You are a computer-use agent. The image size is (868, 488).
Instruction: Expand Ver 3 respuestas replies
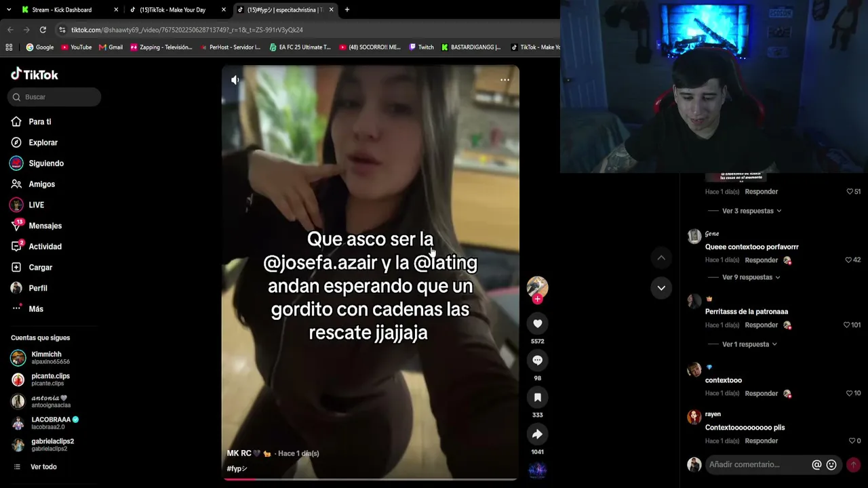[x=751, y=211]
